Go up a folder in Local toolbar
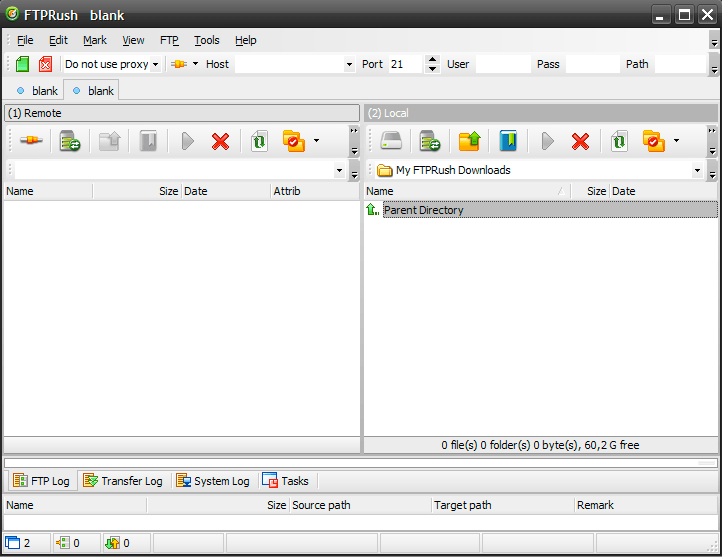The width and height of the screenshot is (722, 557). [469, 141]
